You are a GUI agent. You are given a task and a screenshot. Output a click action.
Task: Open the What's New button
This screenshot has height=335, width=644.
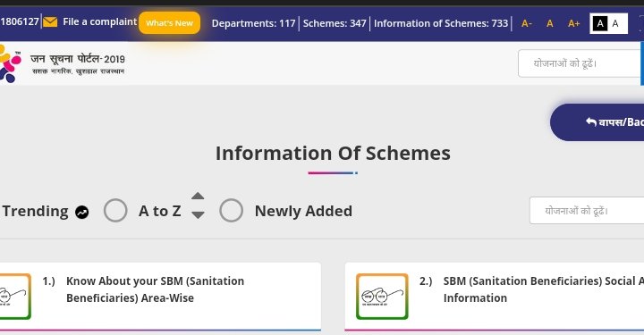169,23
